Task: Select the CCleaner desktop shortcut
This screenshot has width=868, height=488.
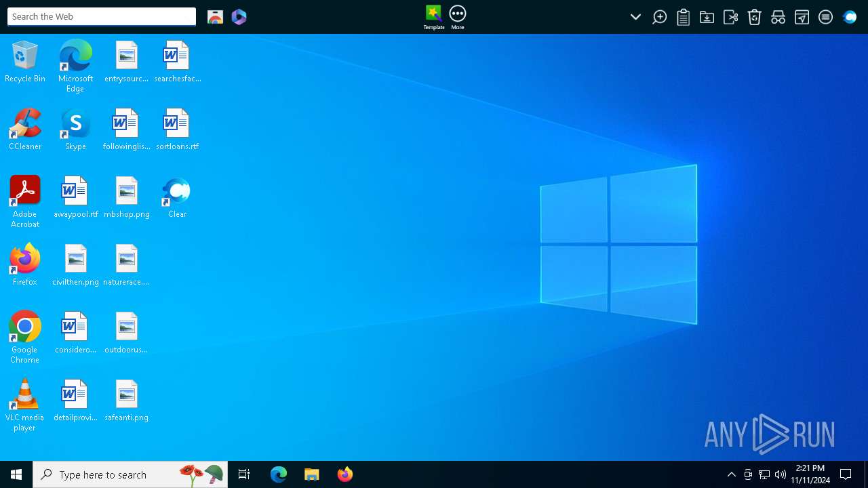Action: (x=25, y=129)
